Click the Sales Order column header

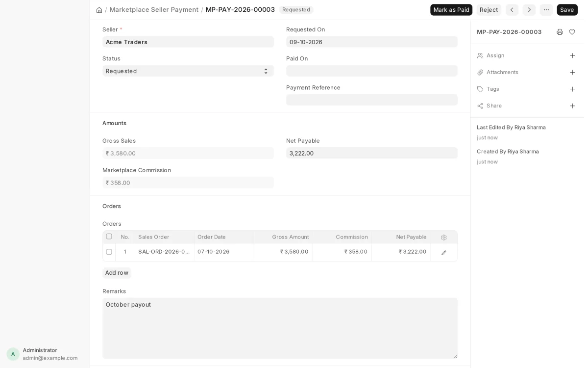pos(164,237)
